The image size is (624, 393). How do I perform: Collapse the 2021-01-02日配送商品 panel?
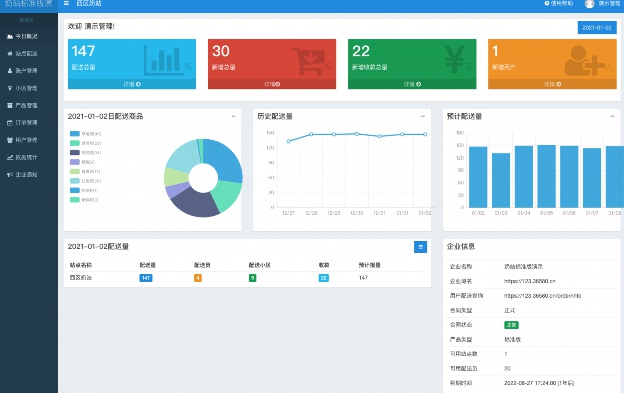point(233,116)
